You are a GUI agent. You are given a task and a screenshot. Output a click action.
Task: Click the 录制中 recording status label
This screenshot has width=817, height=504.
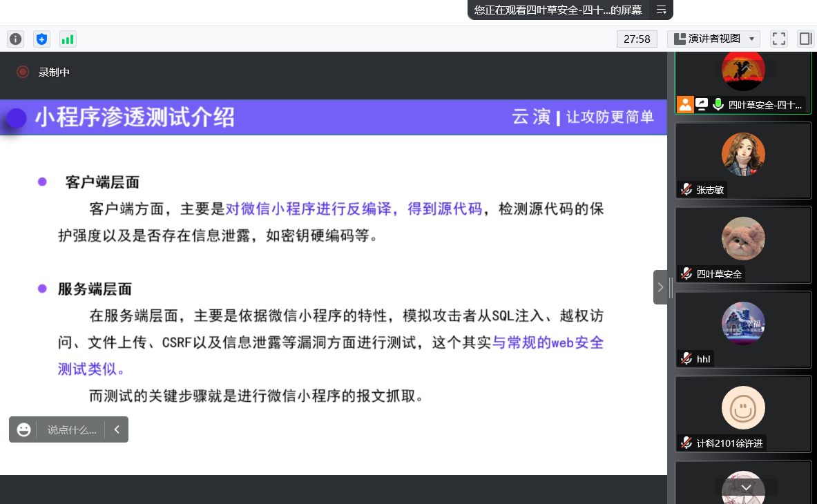(x=54, y=72)
